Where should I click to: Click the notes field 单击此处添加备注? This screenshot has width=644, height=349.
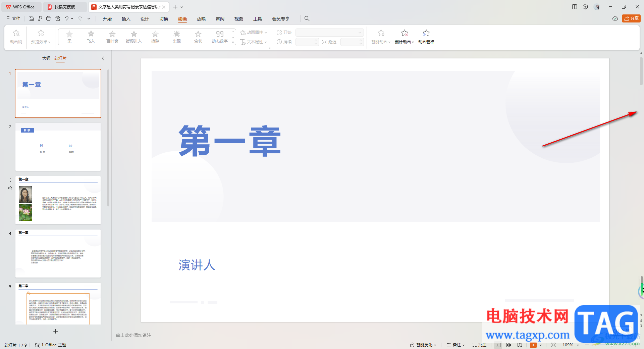pyautogui.click(x=133, y=335)
